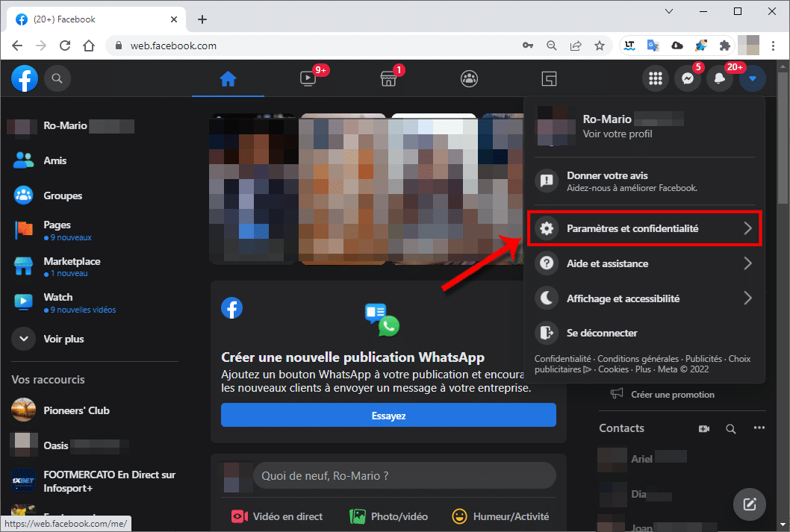
Task: Click Voir votre profil in the menu
Action: tap(618, 134)
